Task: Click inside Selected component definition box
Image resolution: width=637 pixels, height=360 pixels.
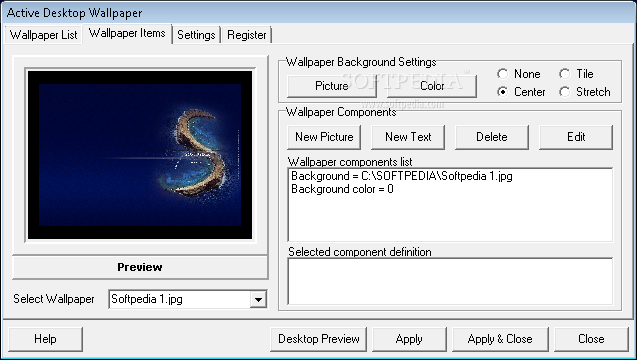Action: pyautogui.click(x=450, y=281)
